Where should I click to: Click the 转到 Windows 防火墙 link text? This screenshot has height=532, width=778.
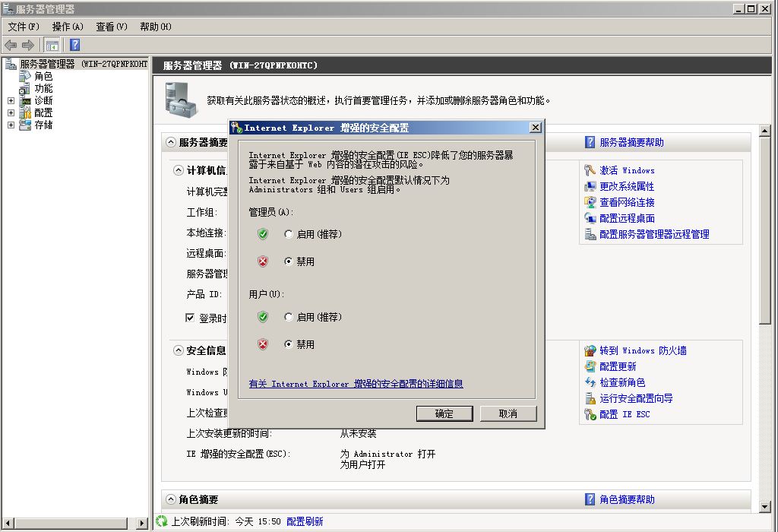click(643, 350)
